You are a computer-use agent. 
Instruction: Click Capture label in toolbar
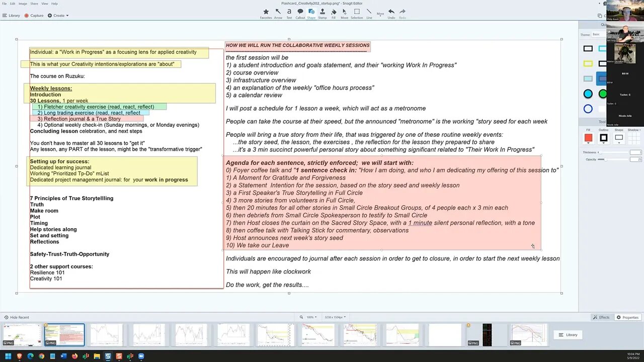(x=37, y=16)
